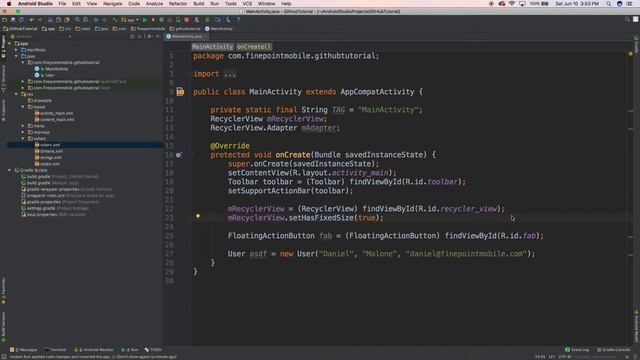Toggle the Captures tool window stripe button
The width and height of the screenshot is (640, 360).
3,110
